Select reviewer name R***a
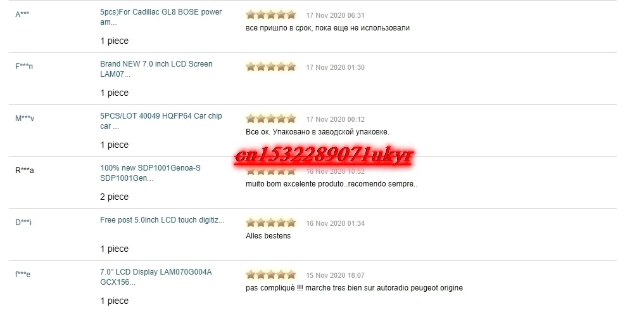This screenshot has width=644, height=312. click(x=25, y=170)
